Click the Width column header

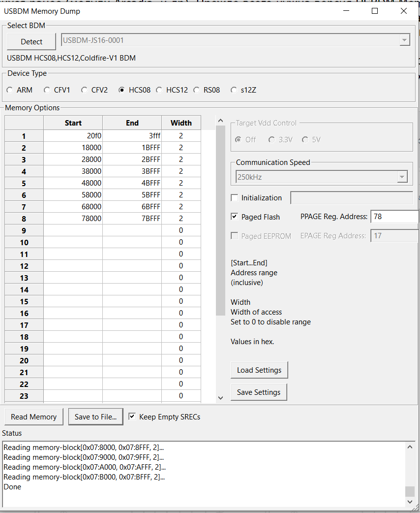point(181,123)
